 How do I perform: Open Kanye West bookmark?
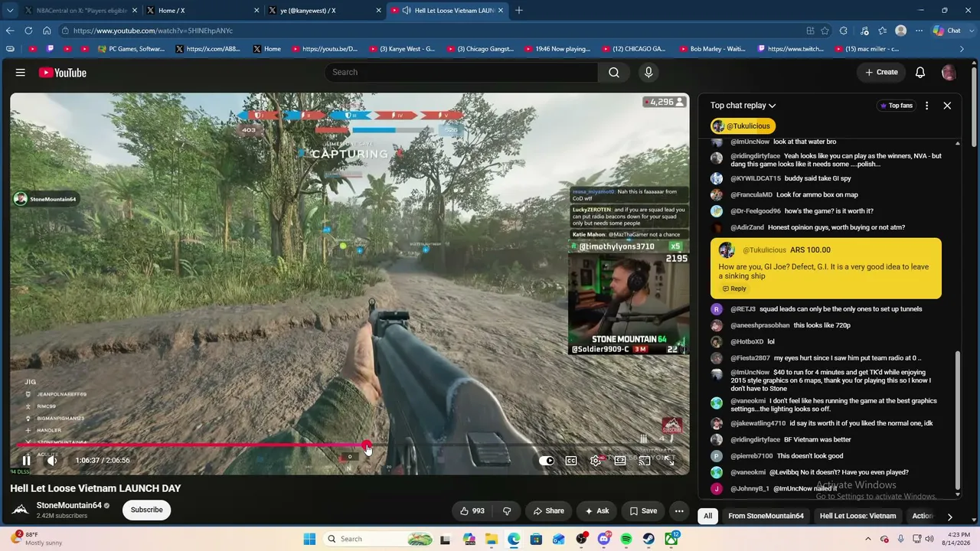point(403,49)
